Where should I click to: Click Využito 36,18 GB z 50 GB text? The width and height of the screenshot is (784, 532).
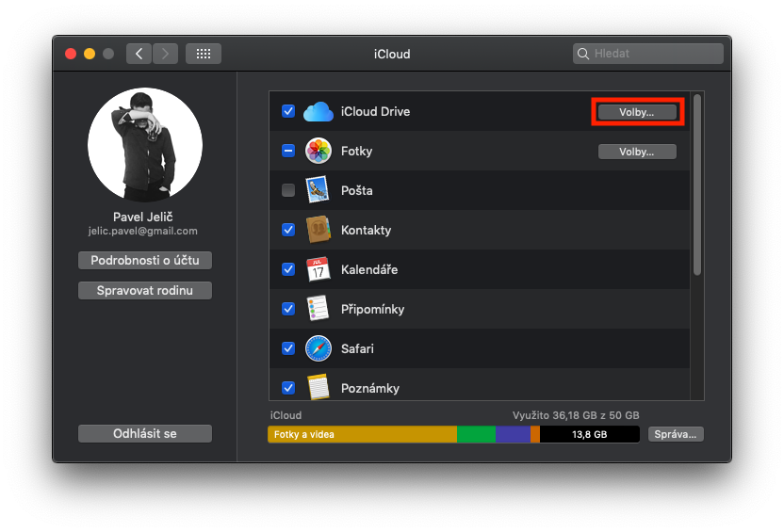pyautogui.click(x=576, y=415)
